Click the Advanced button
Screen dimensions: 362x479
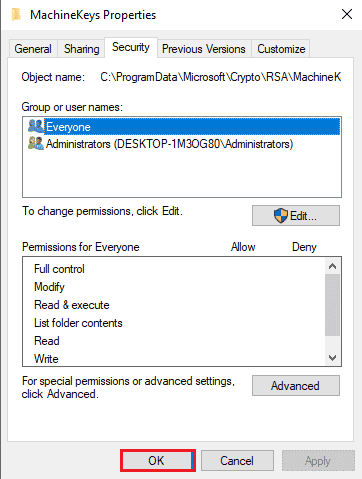(x=296, y=386)
